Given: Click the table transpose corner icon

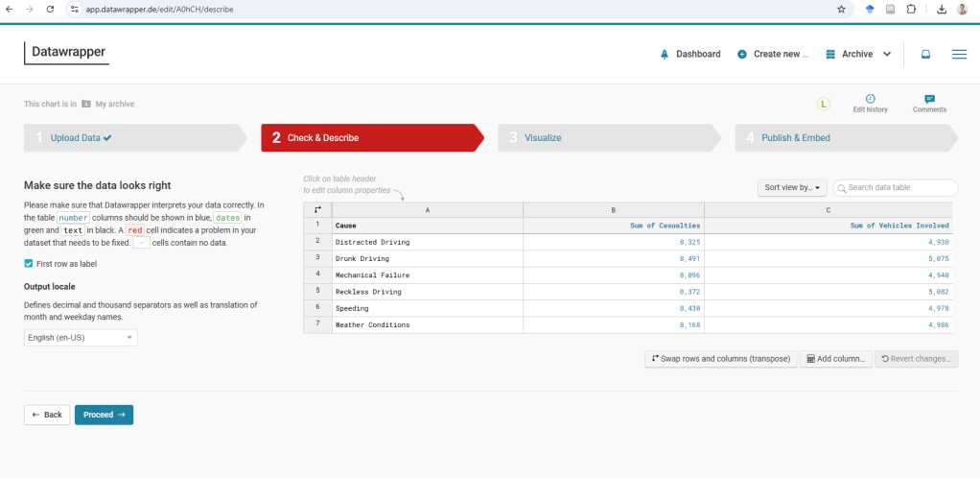Looking at the screenshot, I should (x=317, y=209).
